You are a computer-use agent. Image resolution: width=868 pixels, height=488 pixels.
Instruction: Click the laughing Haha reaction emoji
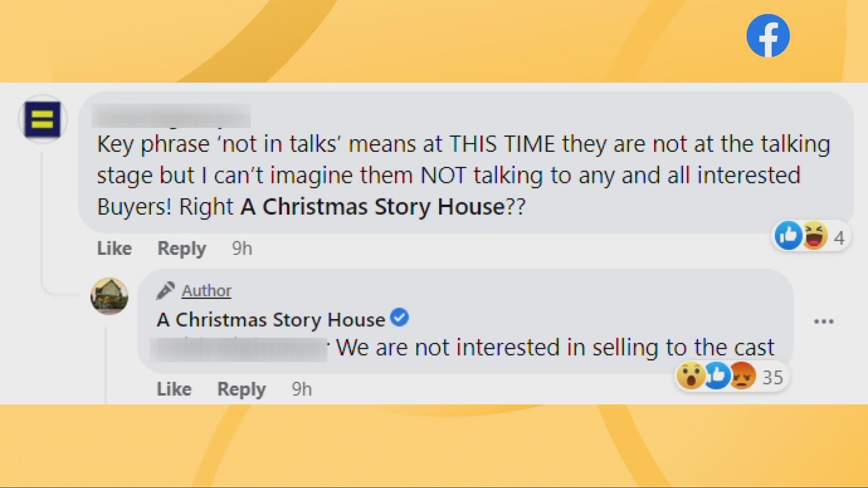point(815,235)
